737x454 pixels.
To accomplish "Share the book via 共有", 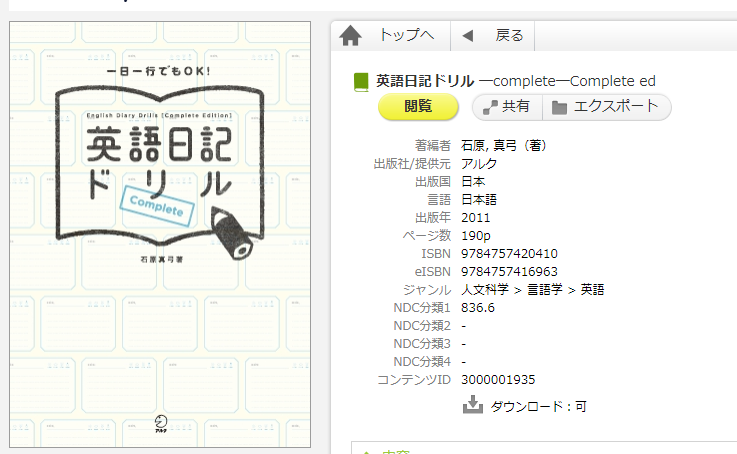I will tap(508, 107).
